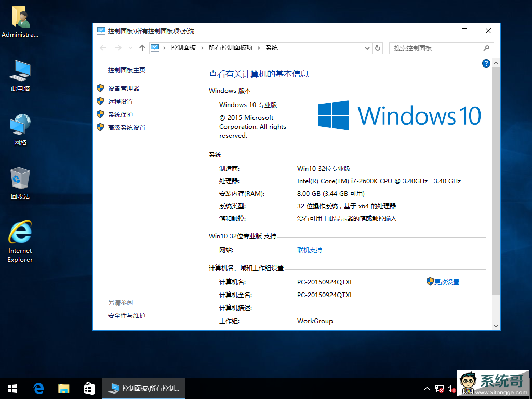Screen dimensions: 532x399
Task: Open the Store app on the taskbar
Action: click(x=89, y=389)
